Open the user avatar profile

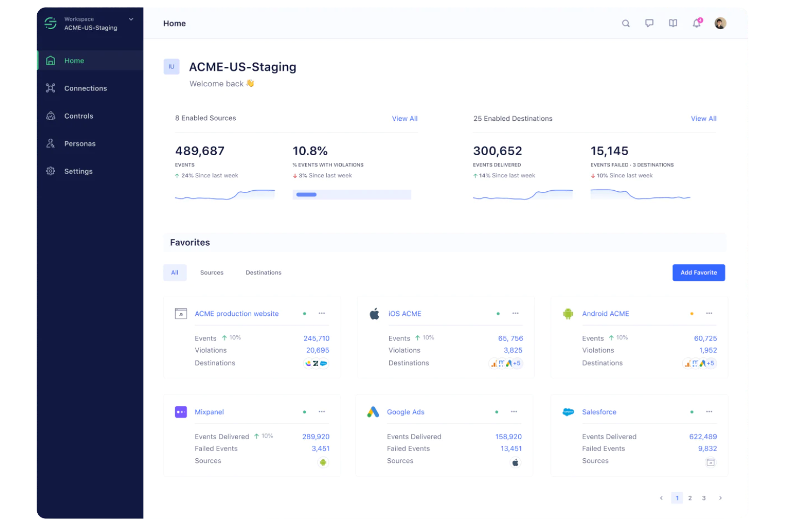[x=720, y=23]
